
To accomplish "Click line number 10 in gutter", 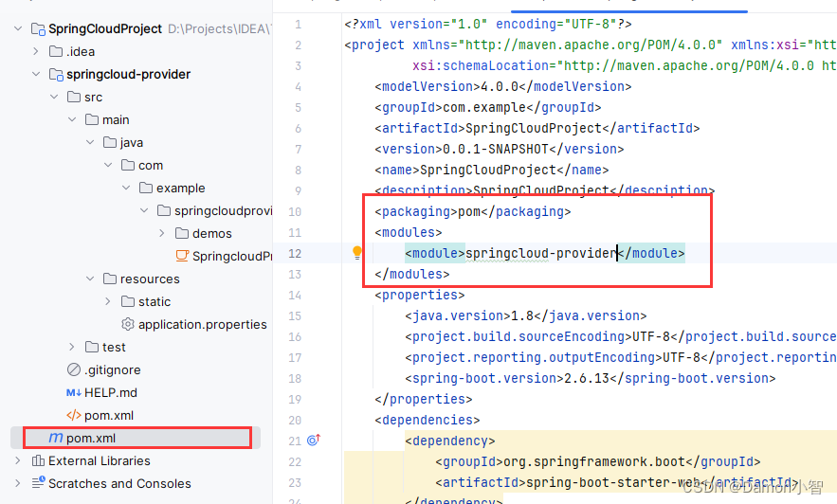I will pos(295,211).
